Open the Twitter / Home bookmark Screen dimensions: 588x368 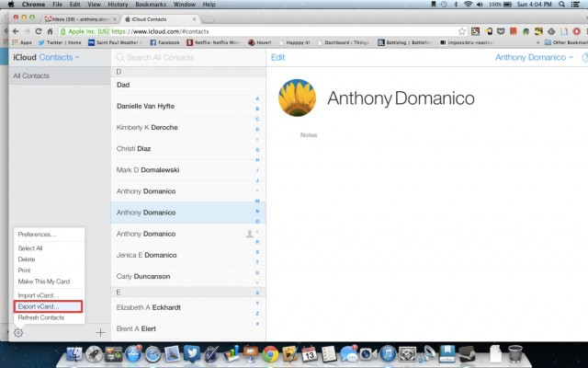click(59, 42)
